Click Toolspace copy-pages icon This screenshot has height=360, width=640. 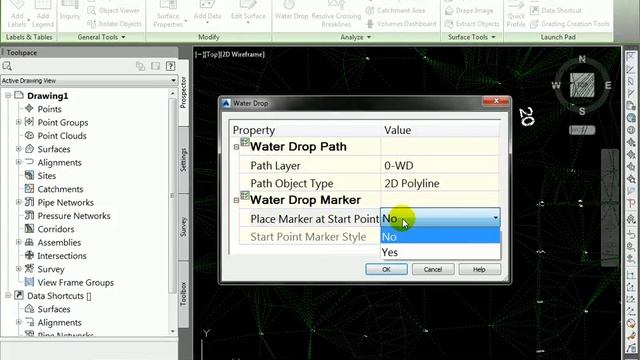[140, 66]
